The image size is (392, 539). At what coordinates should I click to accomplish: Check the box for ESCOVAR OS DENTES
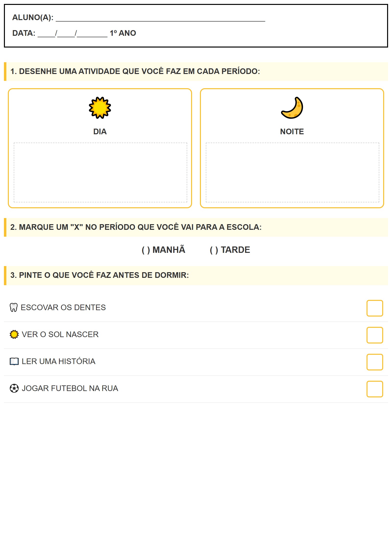tap(375, 308)
